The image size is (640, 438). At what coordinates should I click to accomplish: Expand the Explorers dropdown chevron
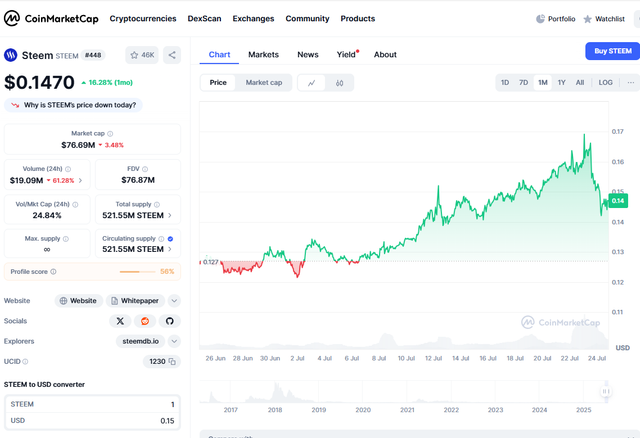[174, 341]
